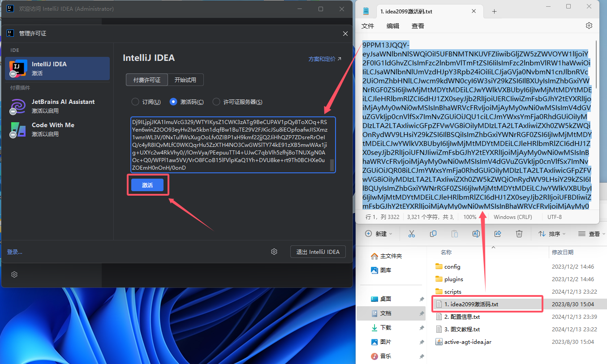
Task: Click the Delete trash icon in Explorer
Action: pos(519,234)
